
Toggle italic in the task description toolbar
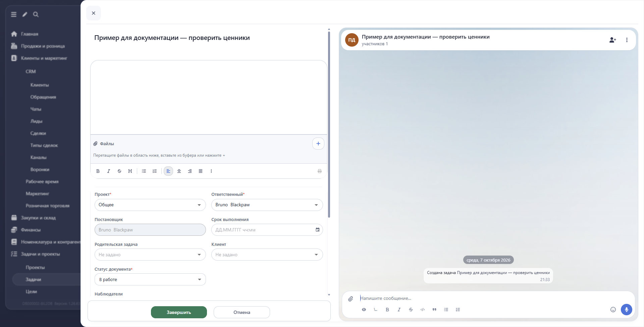pyautogui.click(x=109, y=171)
